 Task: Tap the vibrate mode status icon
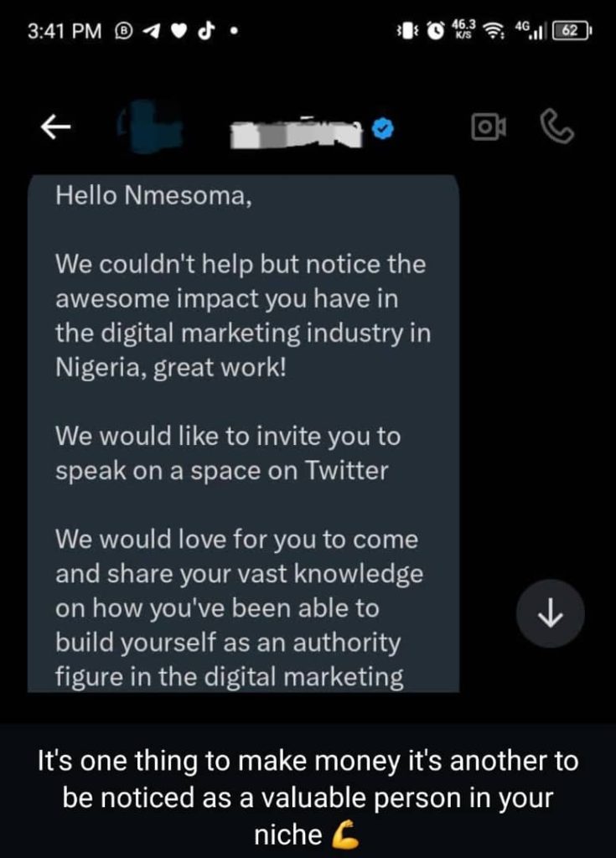tap(407, 32)
